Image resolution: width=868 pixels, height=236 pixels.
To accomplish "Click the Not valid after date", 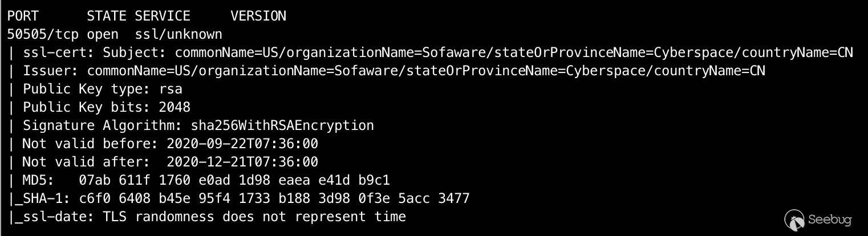I will coord(242,162).
